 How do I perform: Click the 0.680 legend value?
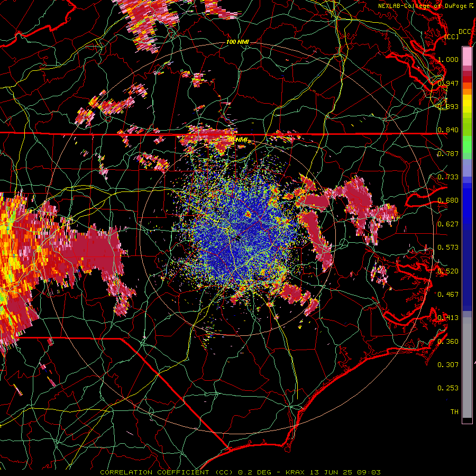(448, 200)
